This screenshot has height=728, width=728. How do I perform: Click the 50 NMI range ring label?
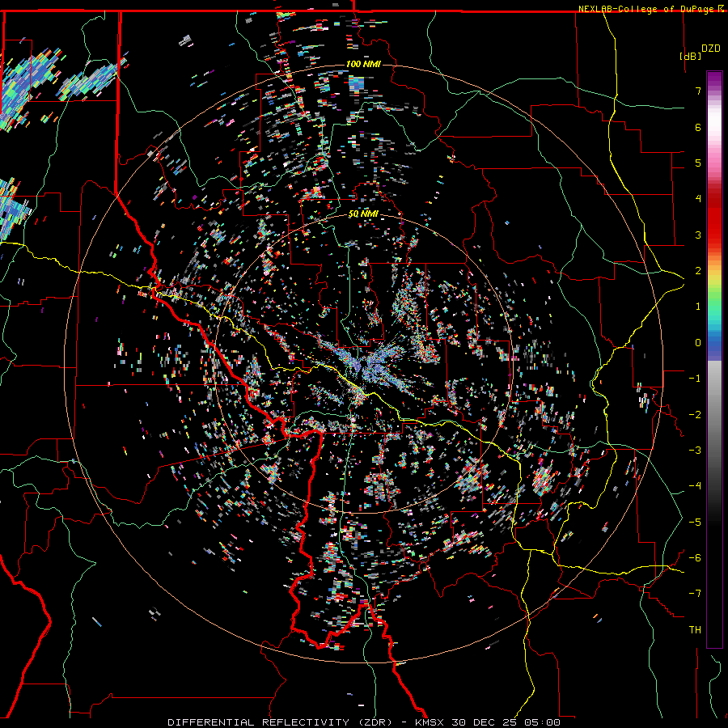coord(363,214)
